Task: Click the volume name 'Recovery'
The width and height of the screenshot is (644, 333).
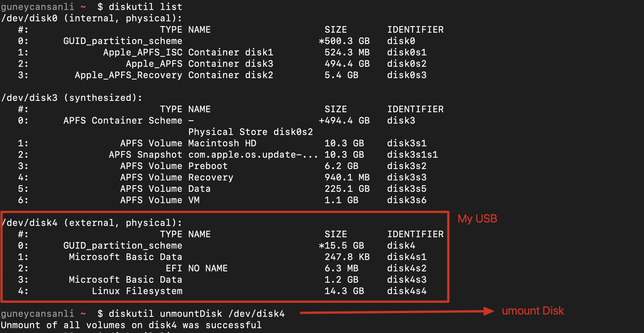Action: tap(211, 177)
